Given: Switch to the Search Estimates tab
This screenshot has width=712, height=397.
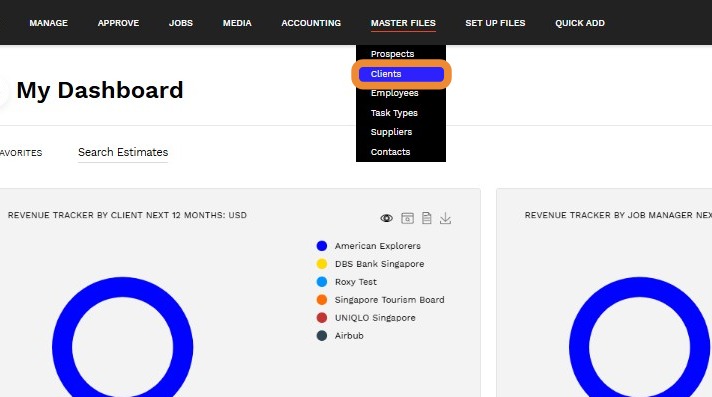Looking at the screenshot, I should pyautogui.click(x=123, y=152).
